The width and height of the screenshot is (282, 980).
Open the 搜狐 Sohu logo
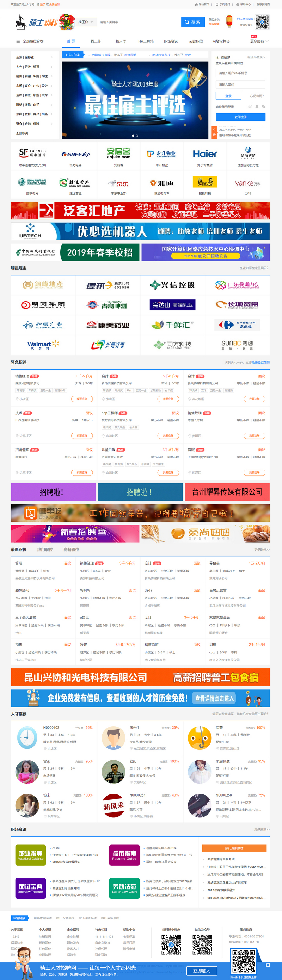click(x=205, y=182)
